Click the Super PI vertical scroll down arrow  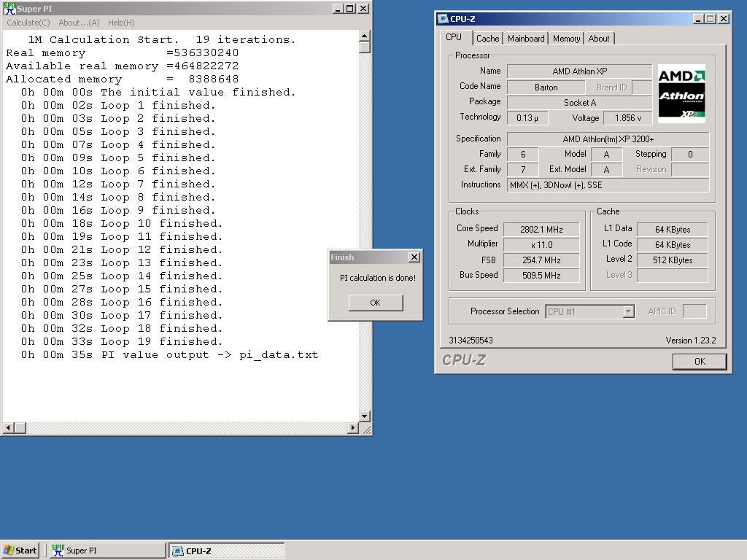point(365,416)
